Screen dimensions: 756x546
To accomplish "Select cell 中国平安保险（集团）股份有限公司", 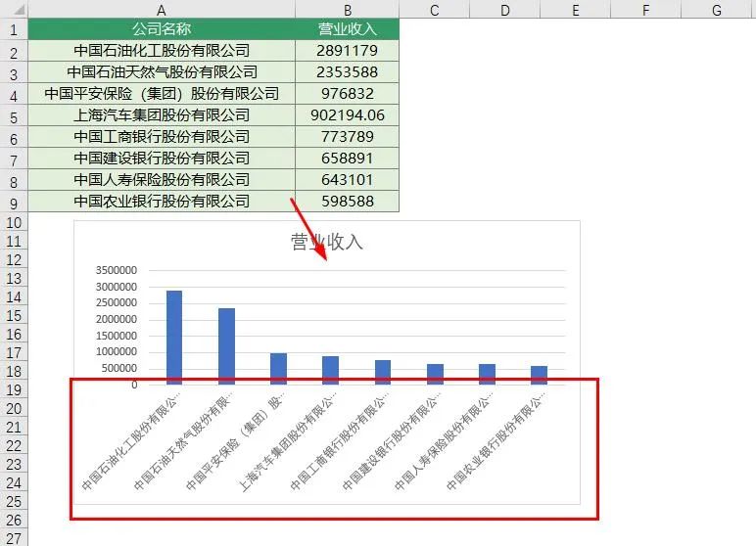I will 162,94.
